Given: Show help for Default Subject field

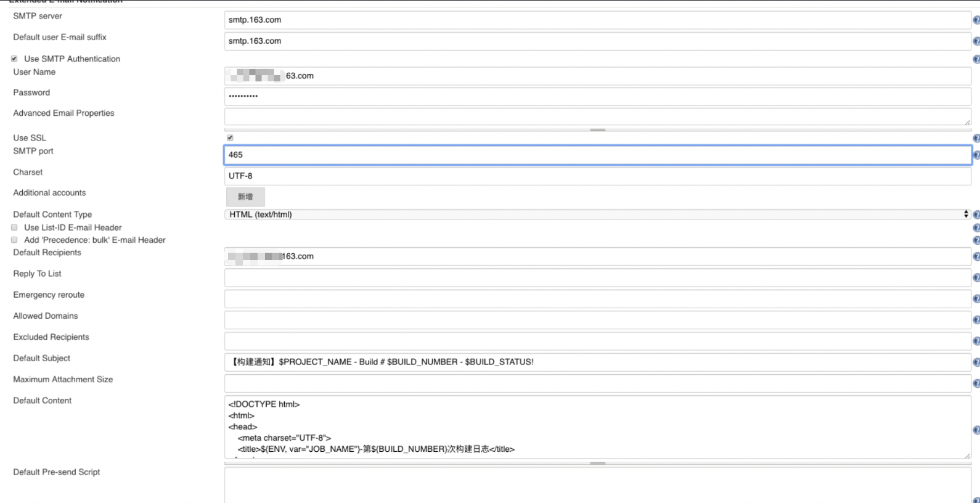Looking at the screenshot, I should (x=976, y=362).
